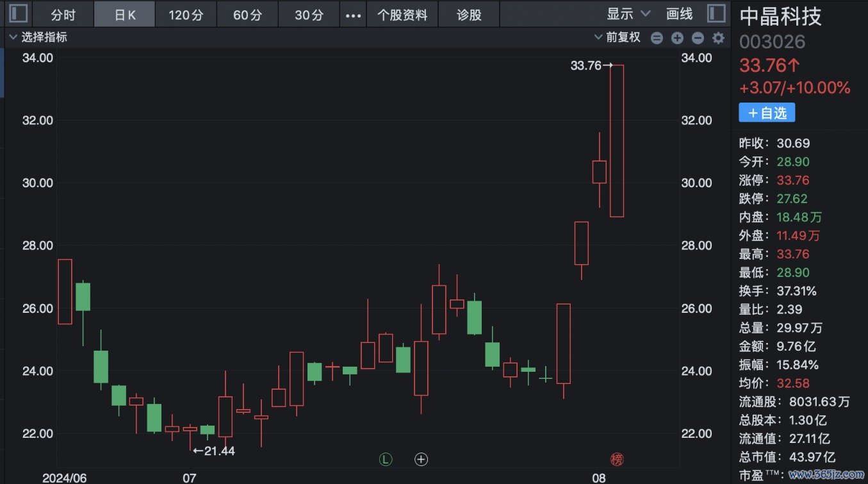
Task: Open the more periods ellipsis menu
Action: pyautogui.click(x=353, y=15)
